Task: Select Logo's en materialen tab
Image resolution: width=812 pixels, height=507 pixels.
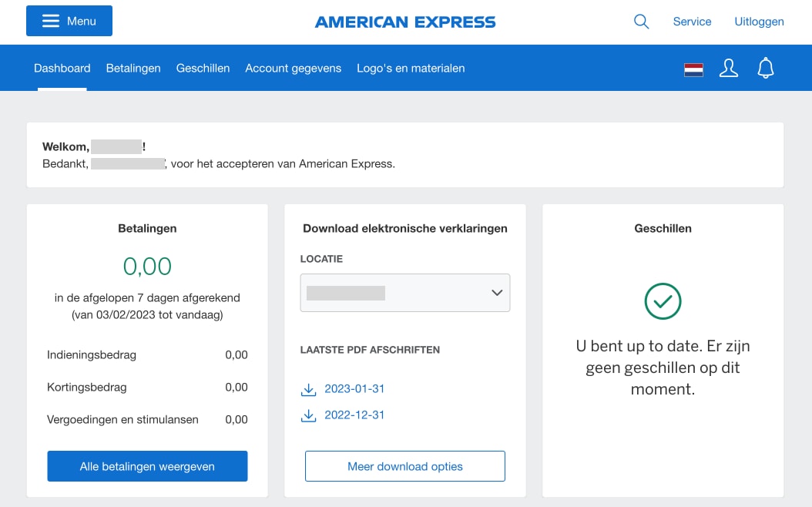Action: click(x=411, y=69)
